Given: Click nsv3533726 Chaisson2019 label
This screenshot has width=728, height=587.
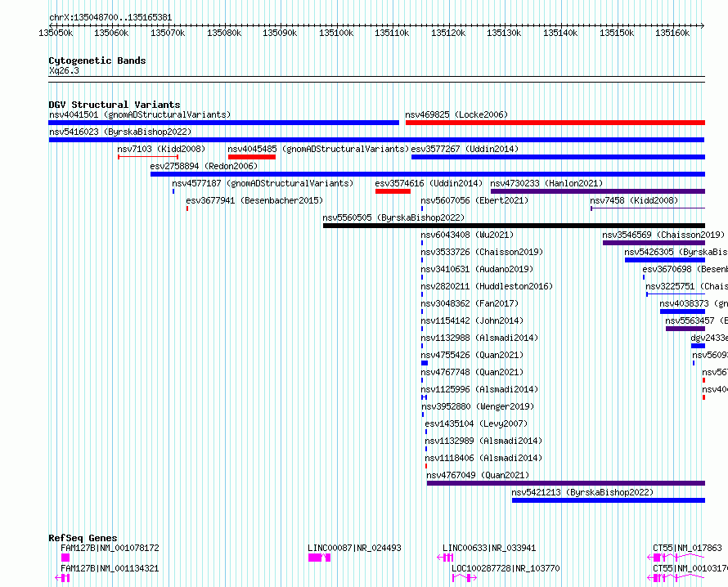Looking at the screenshot, I should [x=482, y=252].
